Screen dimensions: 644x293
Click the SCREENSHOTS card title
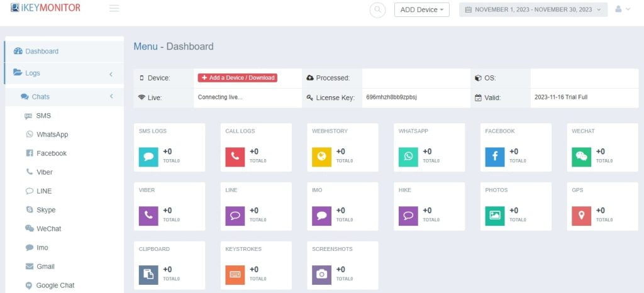coord(332,249)
